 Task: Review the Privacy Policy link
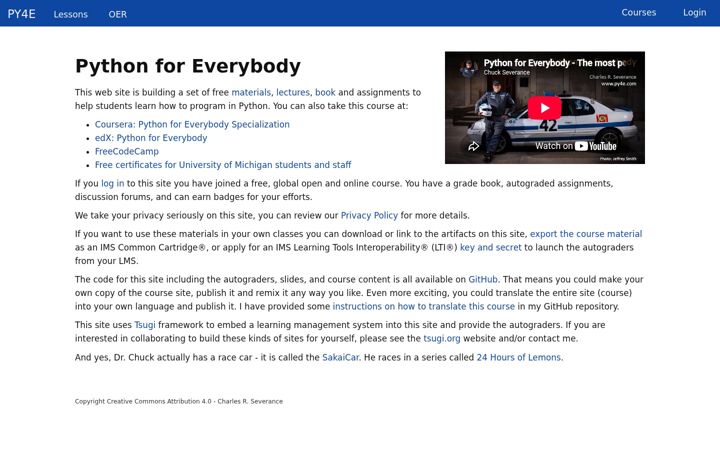point(369,215)
